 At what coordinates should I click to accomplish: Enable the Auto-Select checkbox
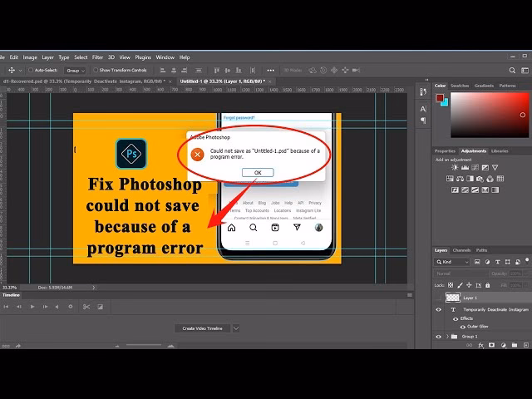pos(31,70)
